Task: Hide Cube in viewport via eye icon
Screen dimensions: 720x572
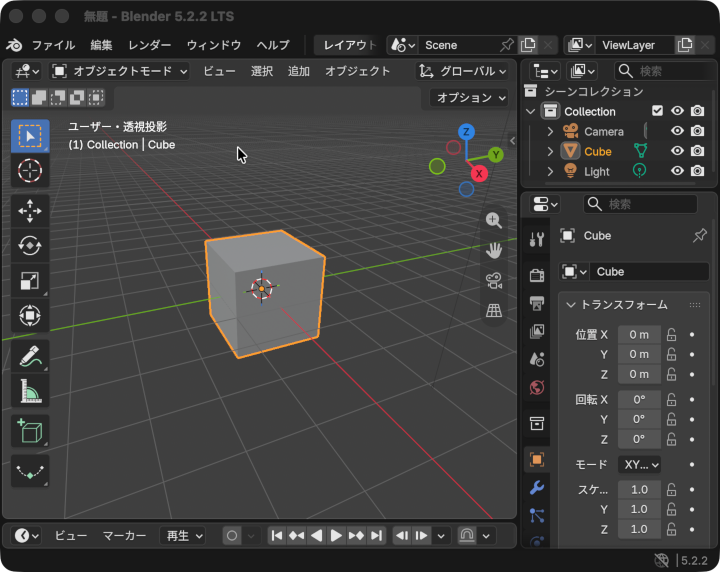Action: [x=677, y=151]
